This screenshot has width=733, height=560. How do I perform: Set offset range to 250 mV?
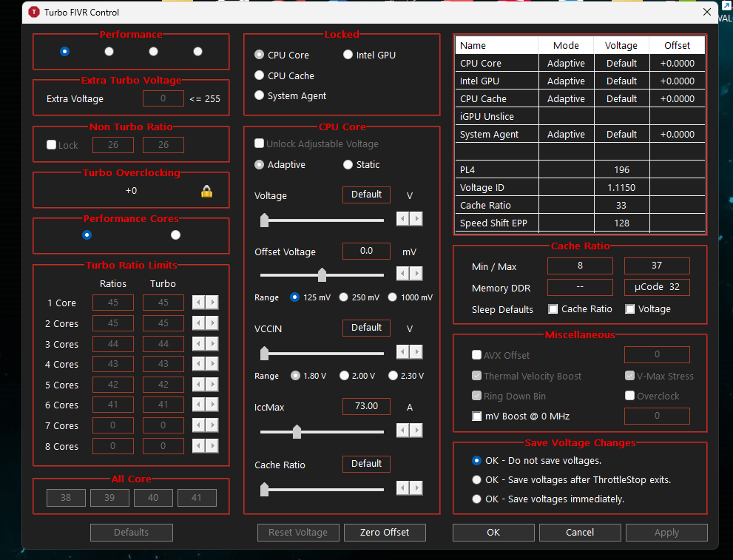344,297
